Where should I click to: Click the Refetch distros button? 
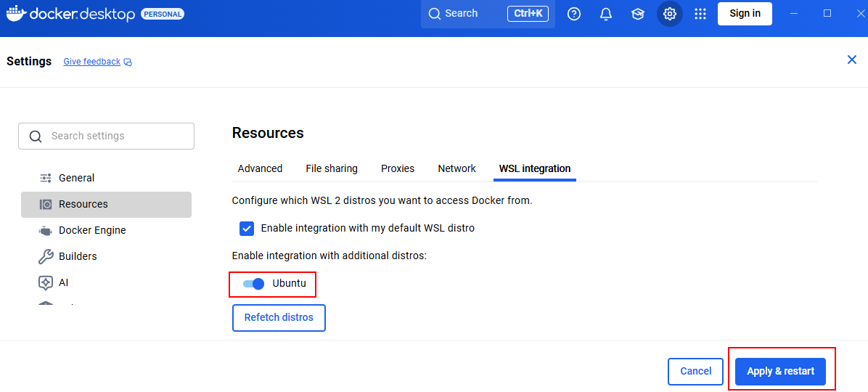(x=279, y=318)
